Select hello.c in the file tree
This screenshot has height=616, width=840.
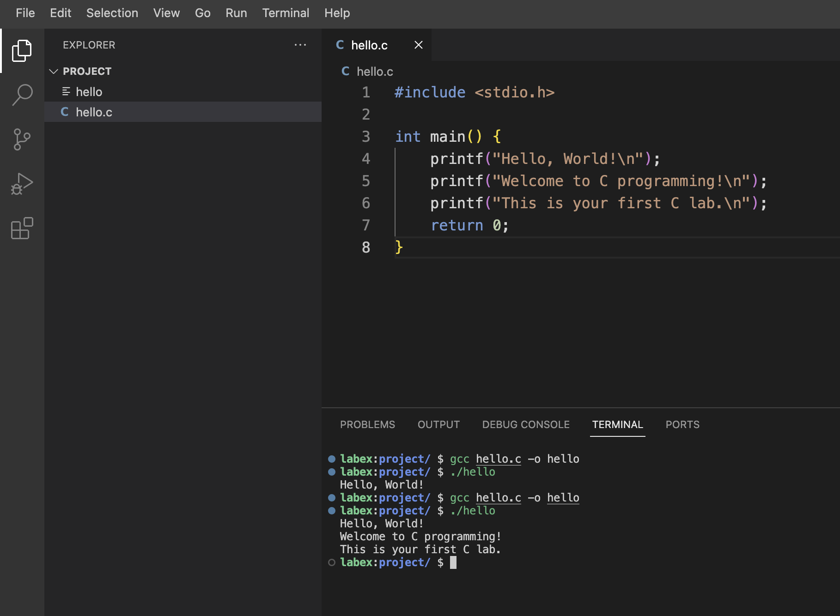[x=94, y=112]
